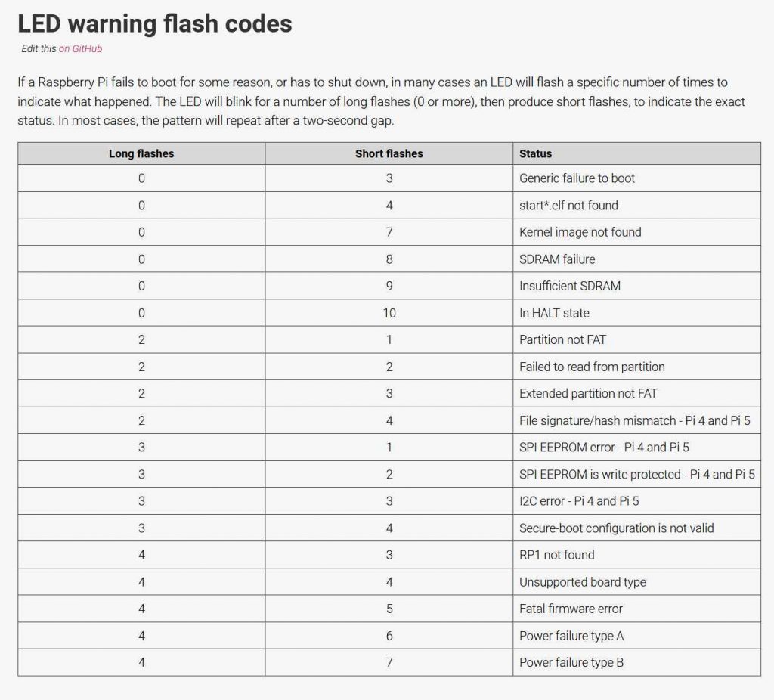Viewport: 774px width, 700px height.
Task: Select the 'In HALT state' cell
Action: 554,313
